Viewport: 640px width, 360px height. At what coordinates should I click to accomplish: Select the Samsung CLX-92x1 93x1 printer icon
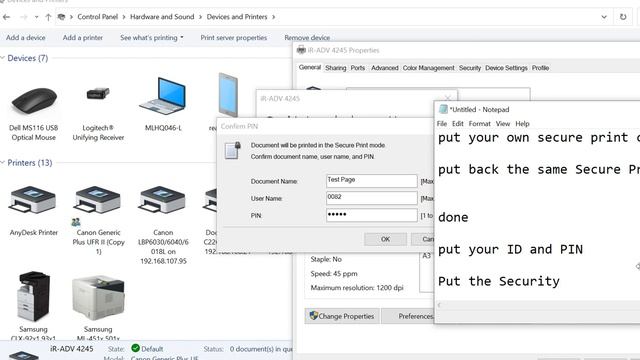33,297
